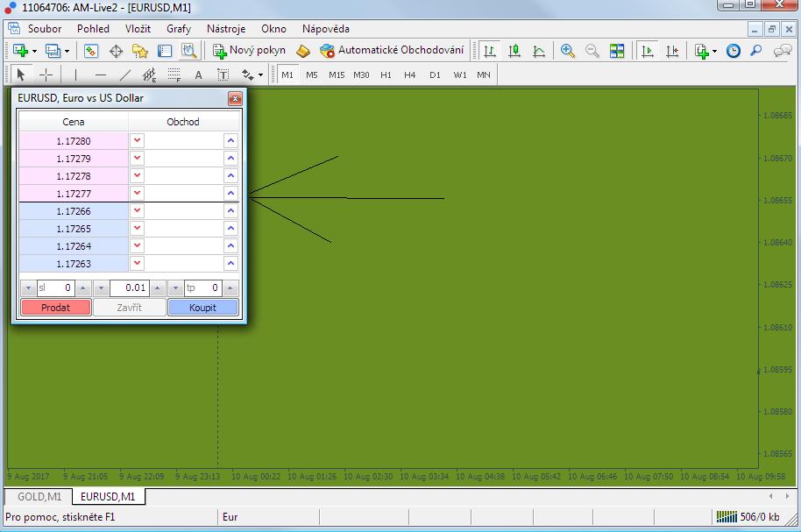Viewport: 801px width, 532px height.
Task: Open the new chart icon
Action: 20,51
